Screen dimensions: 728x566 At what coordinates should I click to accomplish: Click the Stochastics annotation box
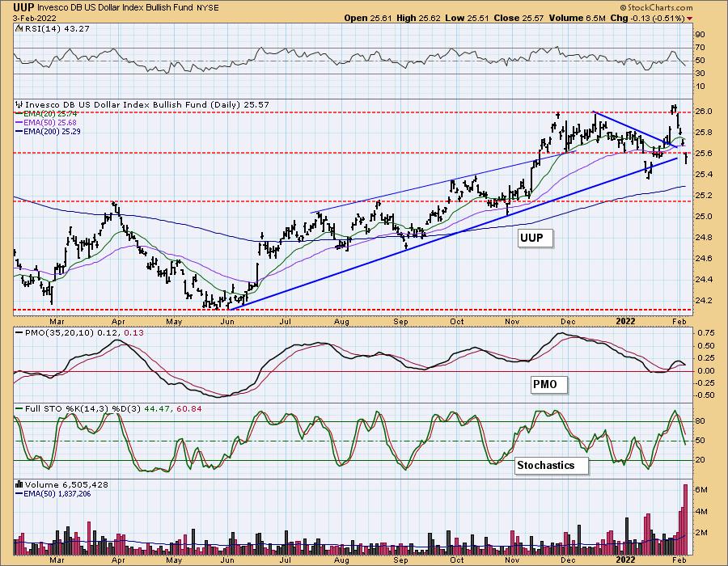pyautogui.click(x=550, y=465)
